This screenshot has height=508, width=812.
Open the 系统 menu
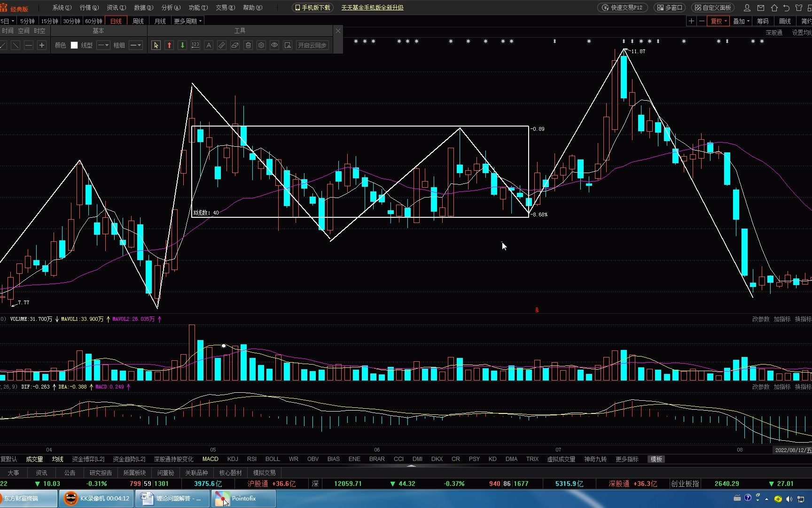coord(62,8)
